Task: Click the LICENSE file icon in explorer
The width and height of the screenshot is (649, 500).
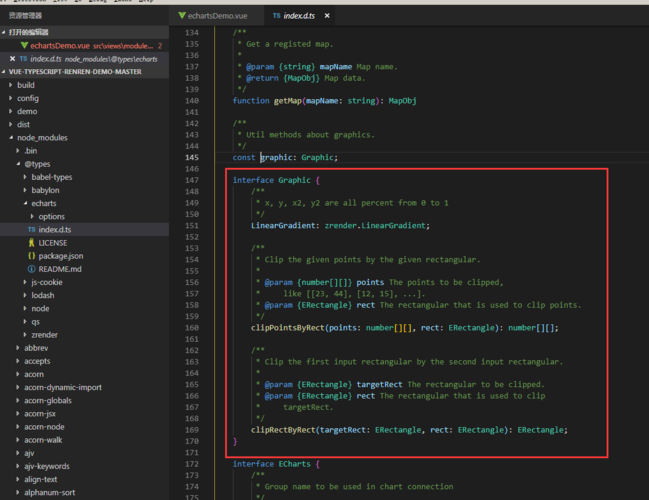Action: pyautogui.click(x=32, y=243)
